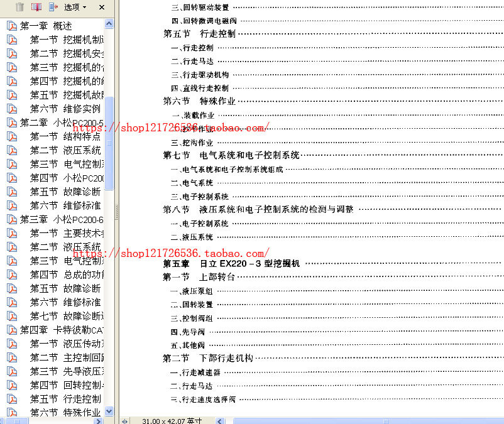Click the book-with-ribbon bookmark icon in panel toolbar
The image size is (504, 424).
pos(36,7)
